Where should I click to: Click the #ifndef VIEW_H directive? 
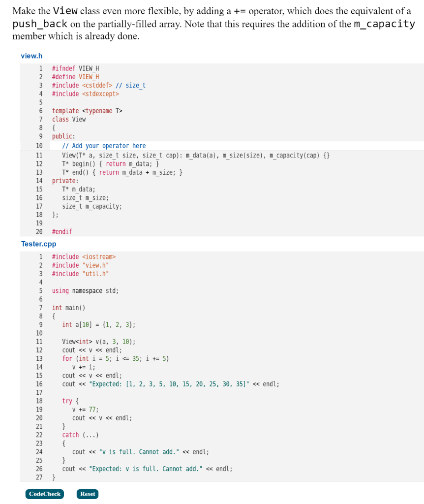73,68
